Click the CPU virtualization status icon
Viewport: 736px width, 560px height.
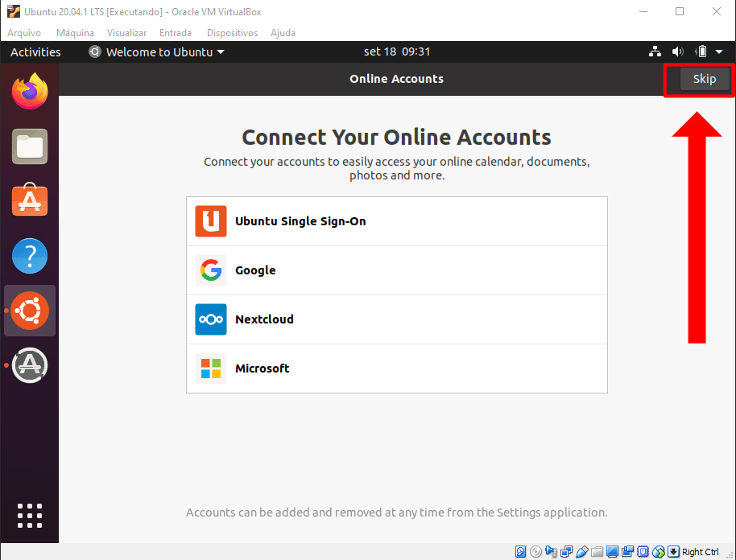point(643,552)
